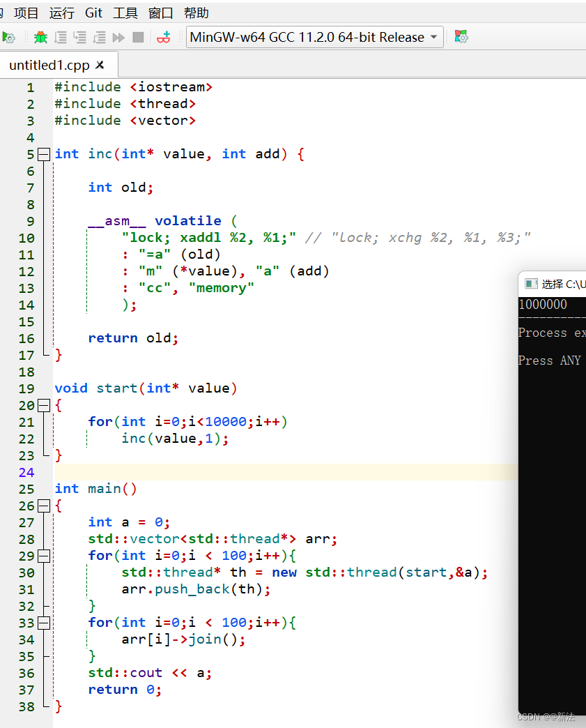586x728 pixels.
Task: Open compiler settings via the gear icon
Action: click(x=461, y=37)
